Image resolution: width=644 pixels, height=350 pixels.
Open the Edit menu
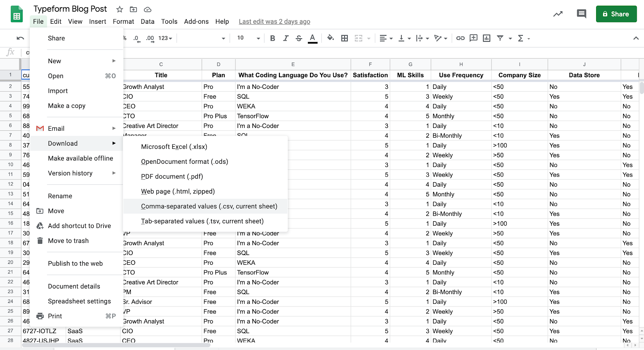56,22
